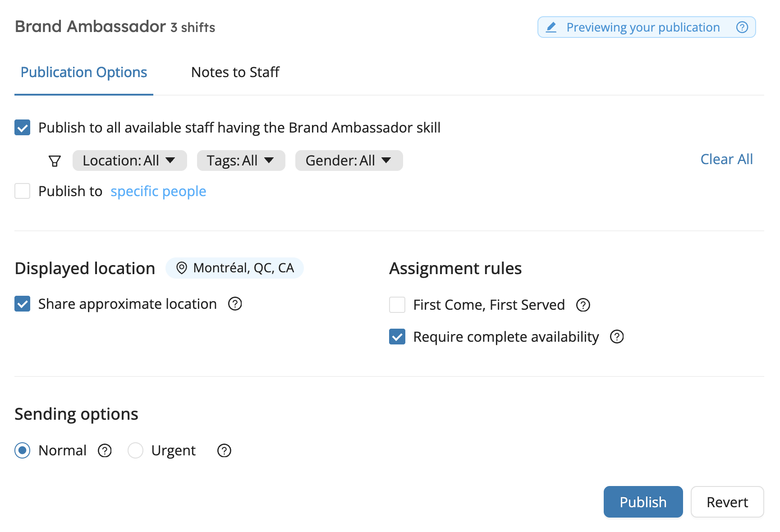Open help icon beside Previewing your publication
Viewport: 780px width, 532px height.
tap(742, 28)
